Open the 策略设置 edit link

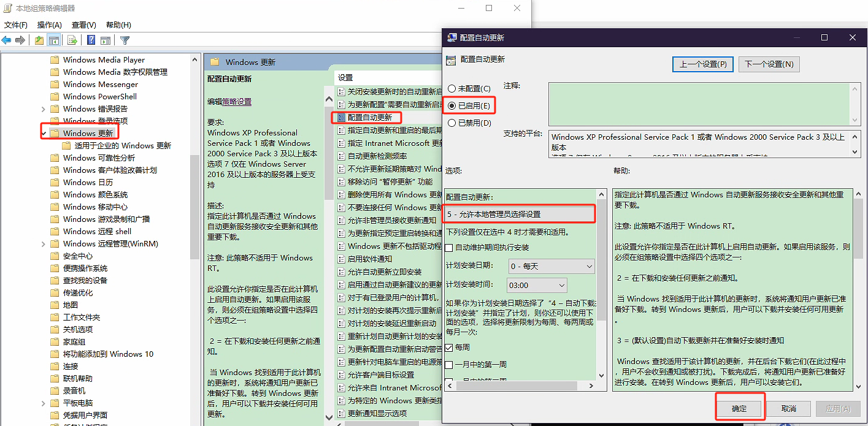coord(237,102)
